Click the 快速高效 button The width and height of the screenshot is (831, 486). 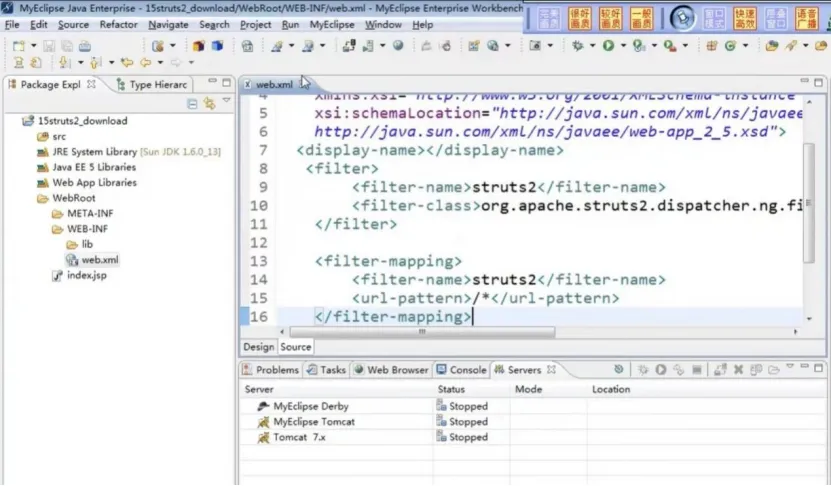pyautogui.click(x=745, y=19)
